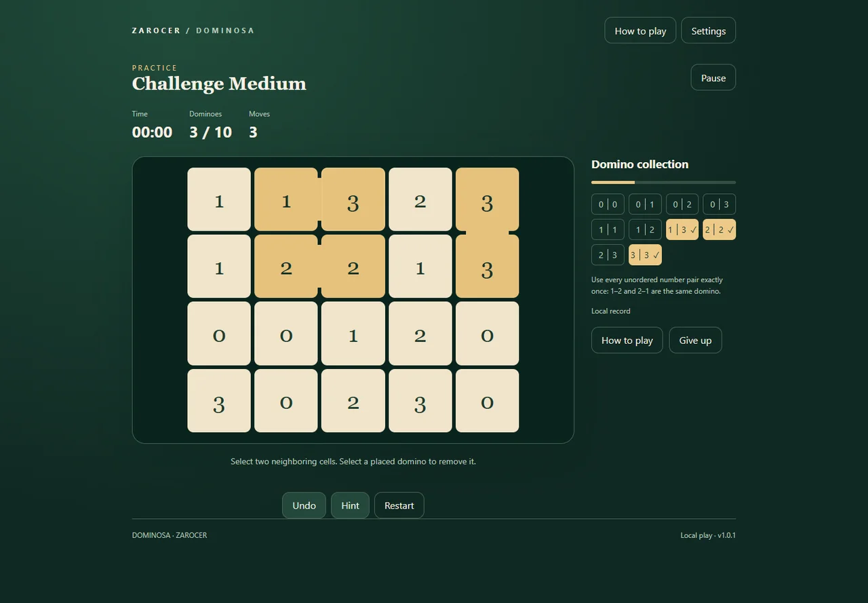868x603 pixels.
Task: Give up the current puzzle
Action: [x=695, y=340]
